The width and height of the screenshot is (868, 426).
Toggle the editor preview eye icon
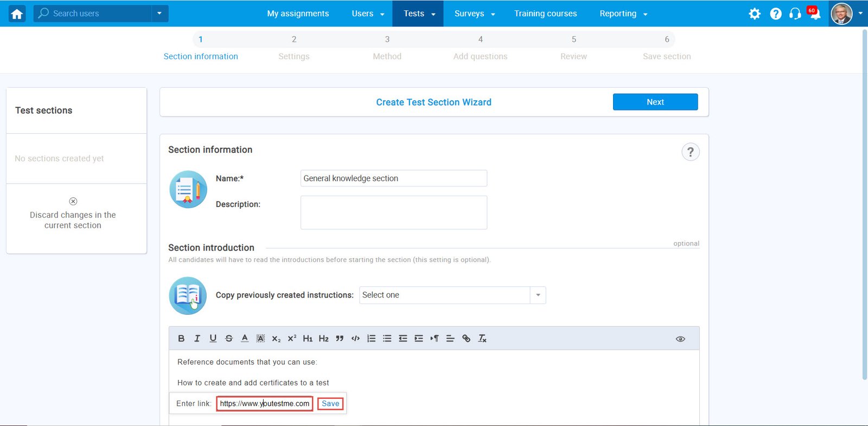(680, 339)
